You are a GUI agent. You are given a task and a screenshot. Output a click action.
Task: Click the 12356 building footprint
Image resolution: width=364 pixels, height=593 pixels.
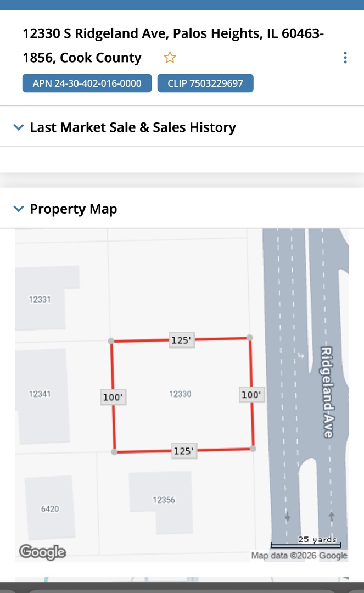[164, 500]
